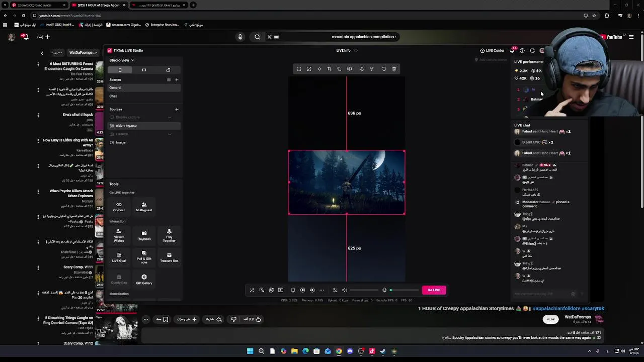Screen dimensions: 644x362
Task: Open the effects magic wand tool
Action: pyautogui.click(x=252, y=290)
